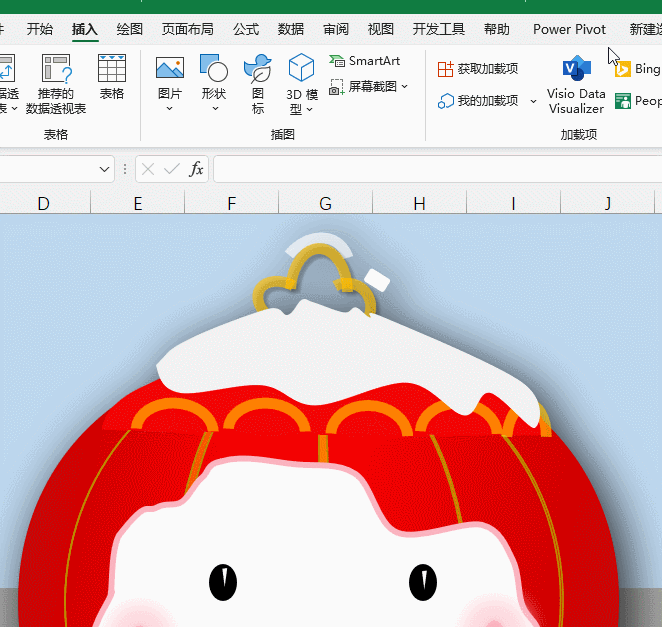Select column F header
Image resolution: width=662 pixels, height=627 pixels.
pyautogui.click(x=231, y=204)
